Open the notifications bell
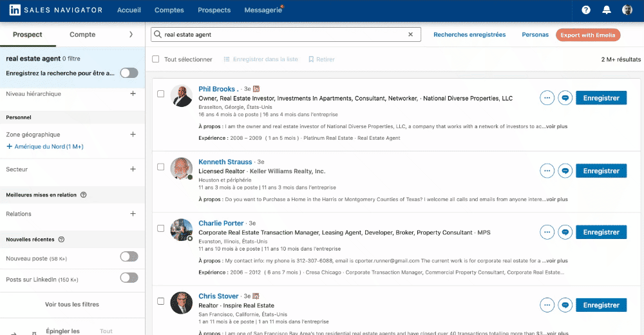This screenshot has height=335, width=644. tap(606, 10)
